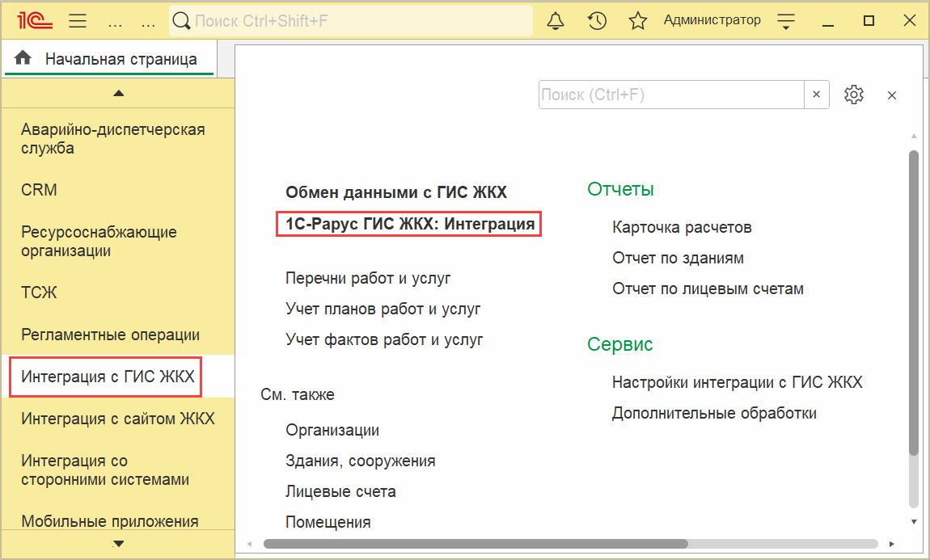Open the notifications bell
This screenshot has width=930, height=560.
point(555,21)
